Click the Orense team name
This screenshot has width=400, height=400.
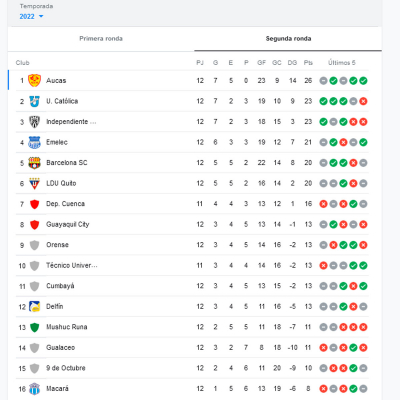point(57,245)
